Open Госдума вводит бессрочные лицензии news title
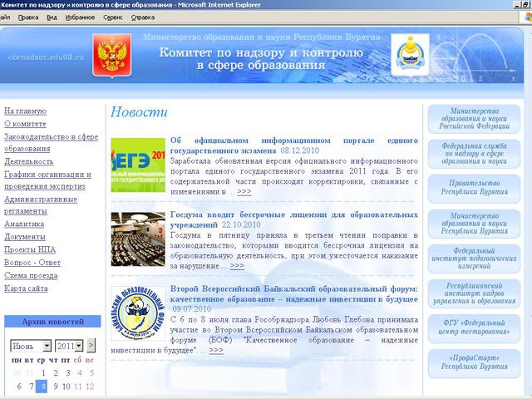The height and width of the screenshot is (399, 532). pyautogui.click(x=293, y=219)
